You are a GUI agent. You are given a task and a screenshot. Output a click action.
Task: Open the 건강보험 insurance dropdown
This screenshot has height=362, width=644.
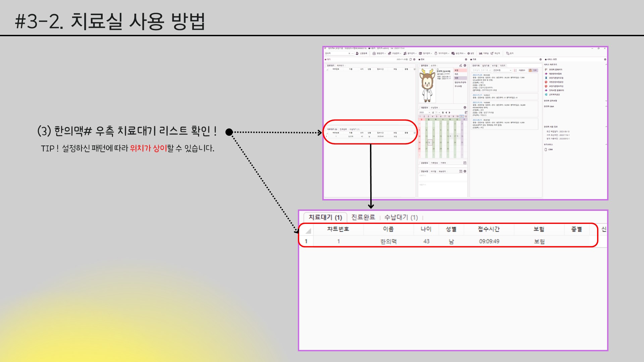pos(502,70)
